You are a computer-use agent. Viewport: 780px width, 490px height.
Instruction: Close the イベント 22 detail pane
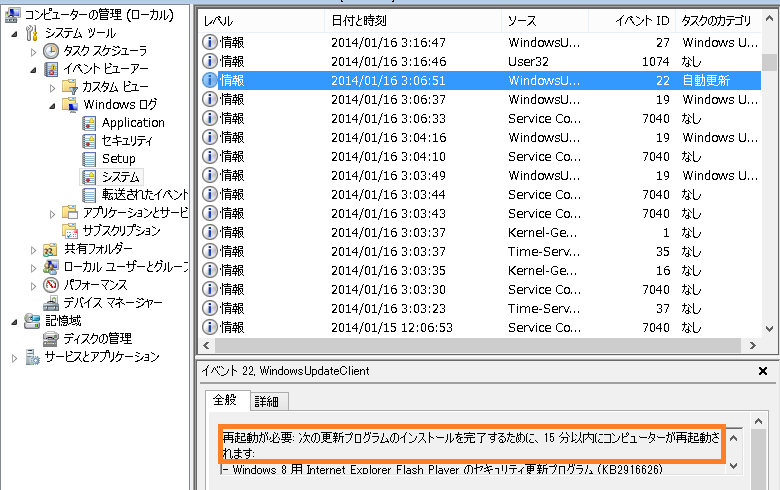point(763,371)
